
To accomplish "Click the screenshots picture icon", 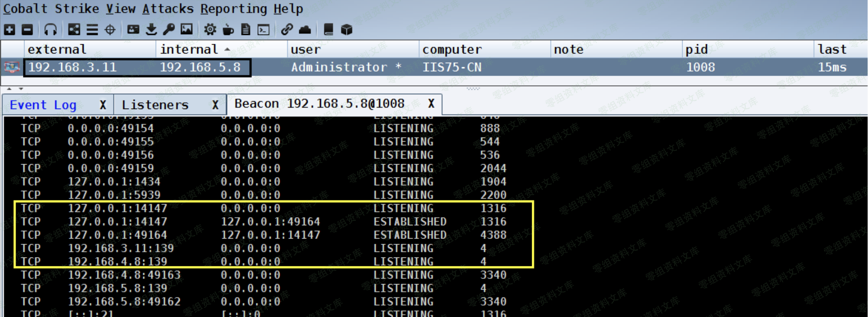I will click(x=187, y=29).
